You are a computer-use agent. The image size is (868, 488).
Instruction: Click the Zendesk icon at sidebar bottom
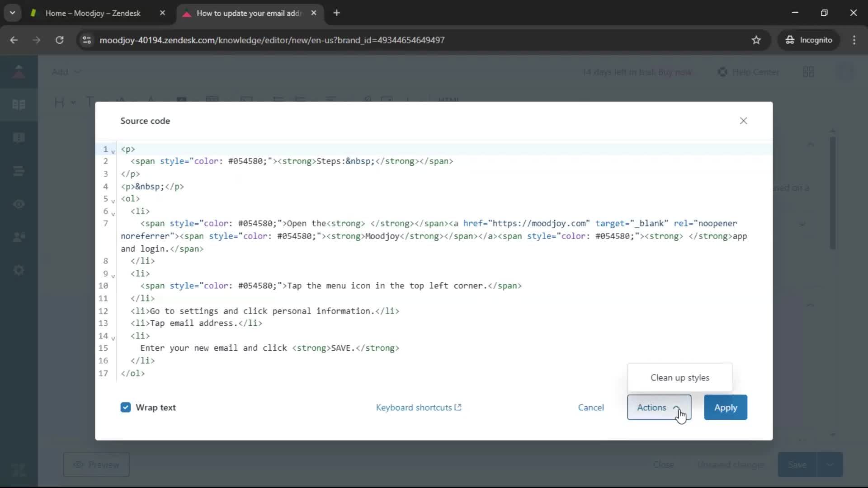click(19, 470)
